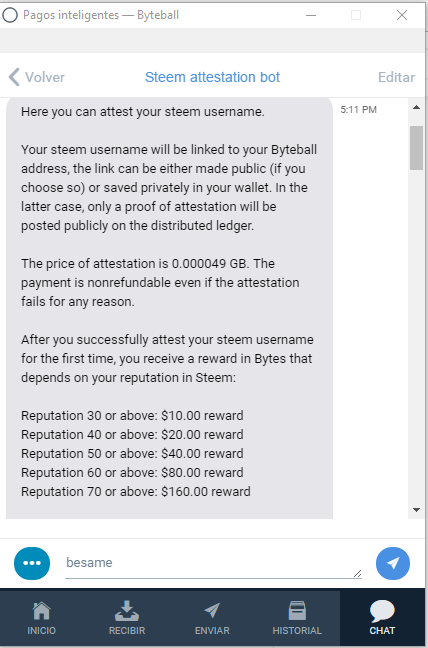
Task: Click the scrollbar down arrow
Action: click(x=416, y=510)
